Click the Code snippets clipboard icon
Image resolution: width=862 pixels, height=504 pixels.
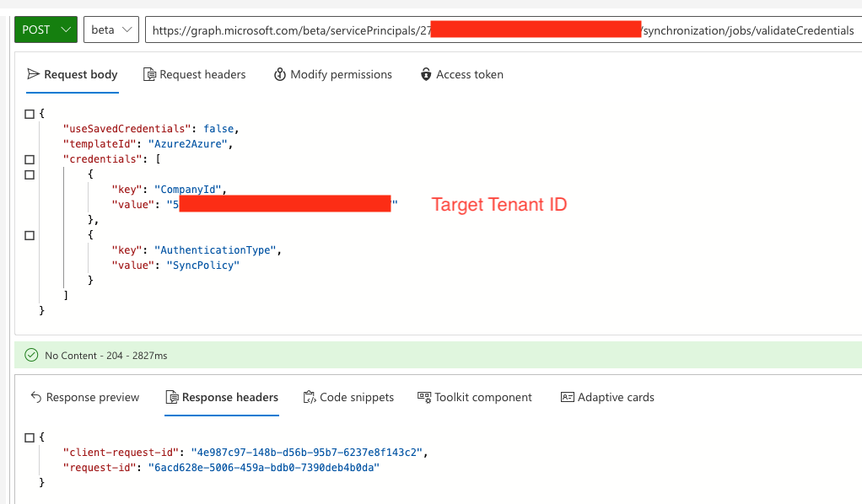point(310,397)
